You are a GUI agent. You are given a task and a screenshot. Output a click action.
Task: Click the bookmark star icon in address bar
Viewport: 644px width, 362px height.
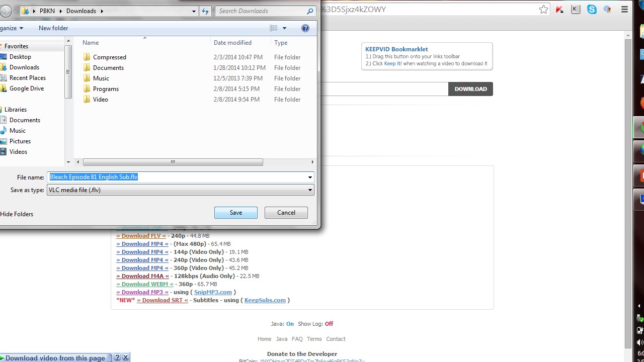pos(543,10)
